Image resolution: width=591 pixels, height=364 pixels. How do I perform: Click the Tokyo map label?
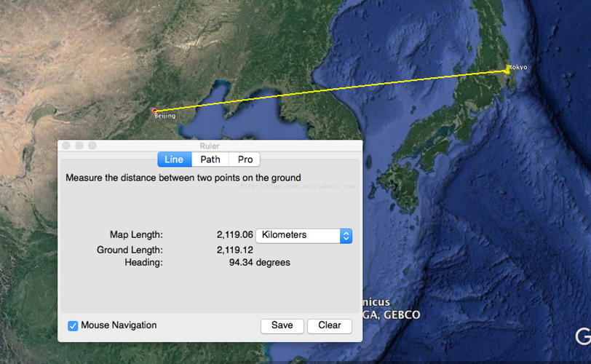(519, 67)
